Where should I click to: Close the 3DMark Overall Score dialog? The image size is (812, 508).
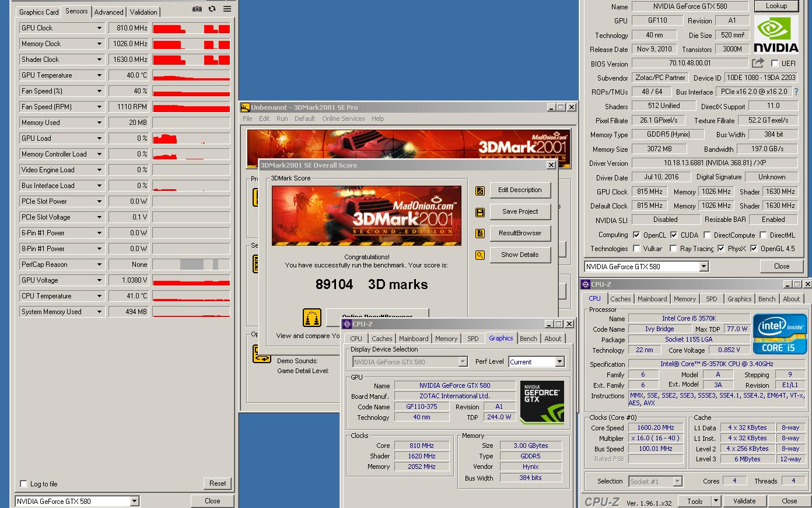coord(551,165)
